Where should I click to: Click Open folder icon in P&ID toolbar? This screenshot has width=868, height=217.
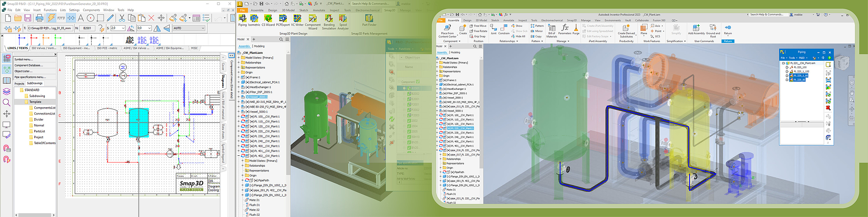click(18, 18)
